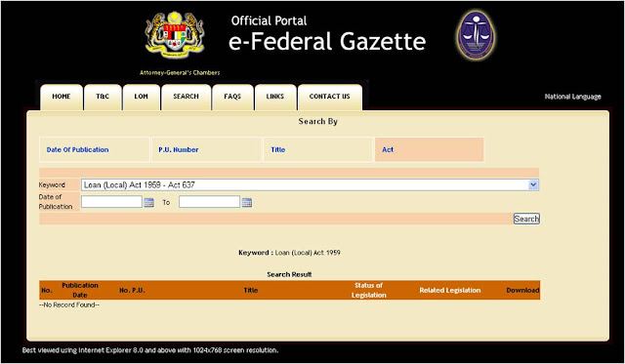
Task: Search by Date Of Publication
Action: (77, 149)
